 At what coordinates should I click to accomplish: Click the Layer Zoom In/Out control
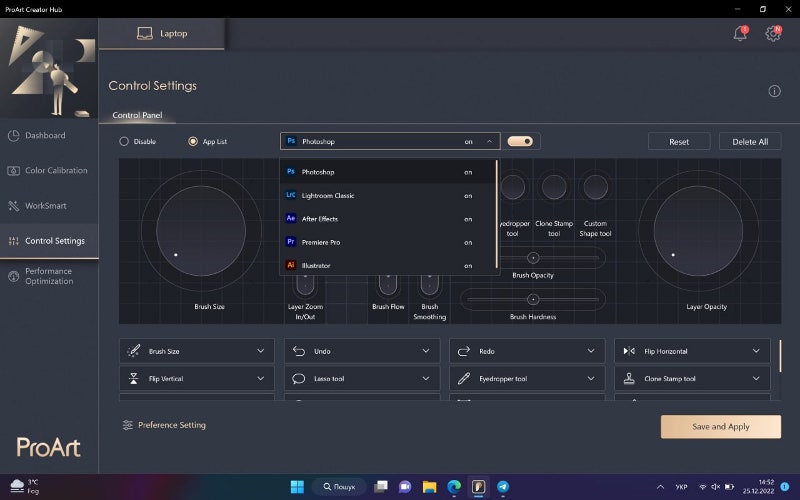[x=305, y=286]
